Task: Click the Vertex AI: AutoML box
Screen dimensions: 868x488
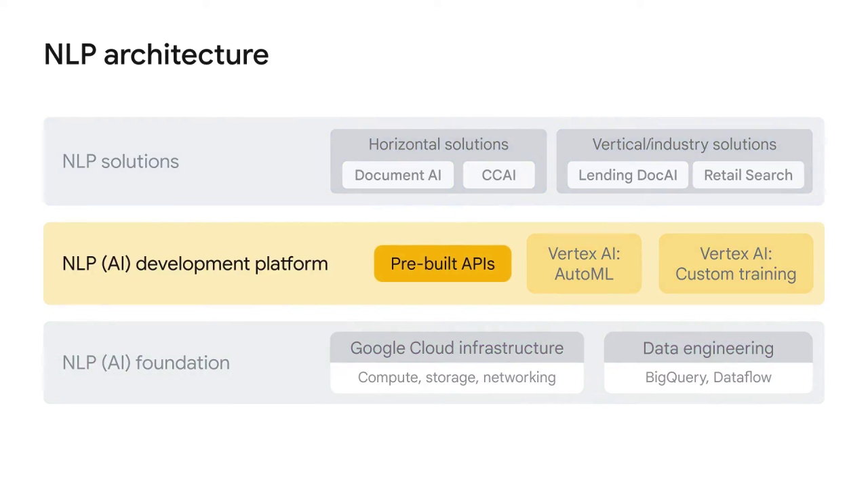Action: pos(583,264)
